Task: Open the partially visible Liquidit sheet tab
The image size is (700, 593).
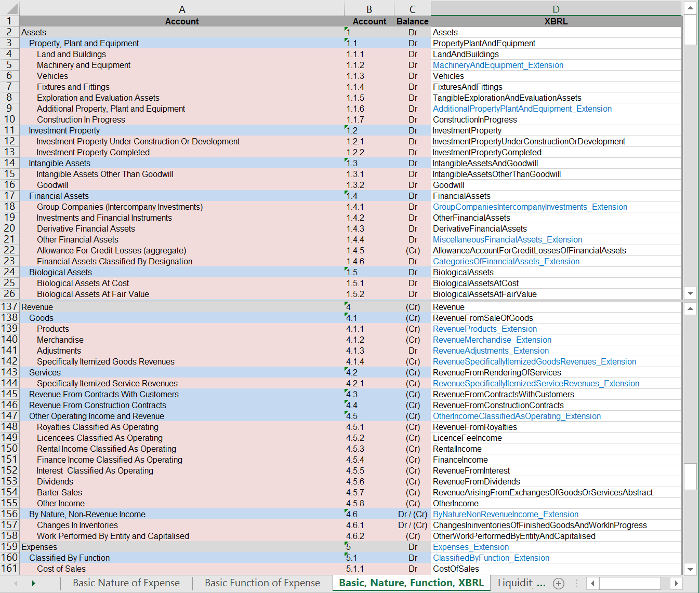Action: (x=514, y=583)
